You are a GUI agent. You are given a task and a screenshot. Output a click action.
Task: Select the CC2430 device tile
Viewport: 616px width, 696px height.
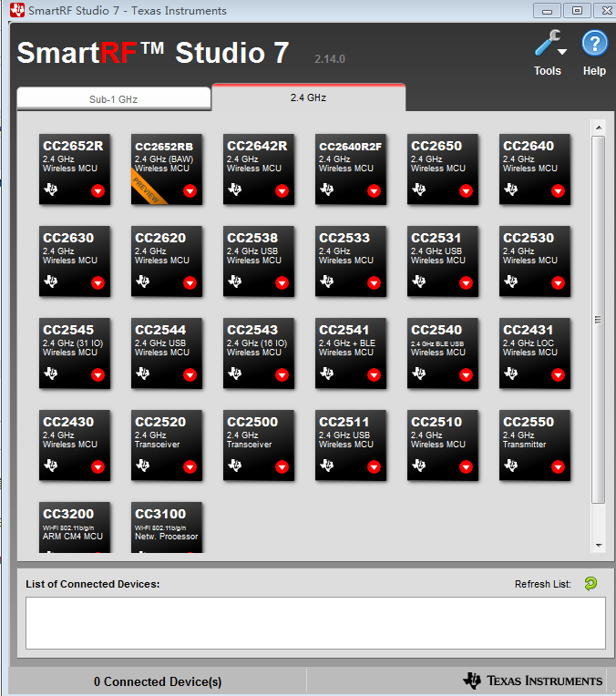point(75,445)
